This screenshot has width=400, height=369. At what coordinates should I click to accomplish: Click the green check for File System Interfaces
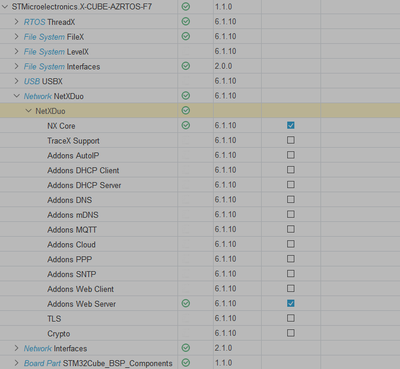[x=186, y=66]
